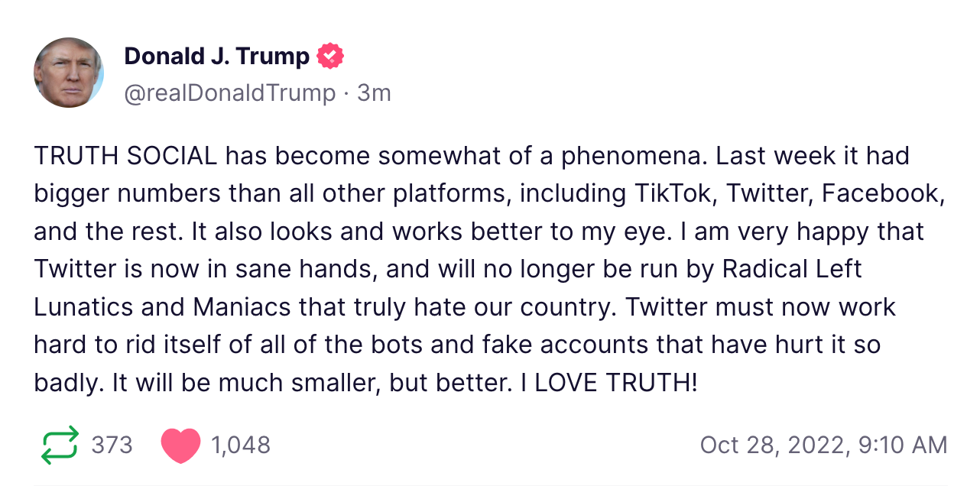This screenshot has width=980, height=486.
Task: Click the word "Facebook" in the post
Action: tap(883, 193)
